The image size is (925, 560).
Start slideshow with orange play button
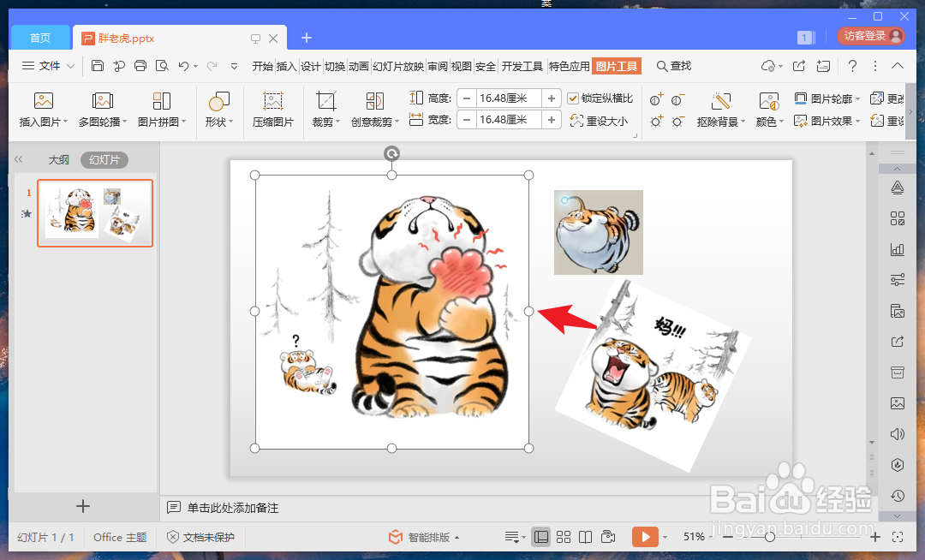click(x=645, y=537)
